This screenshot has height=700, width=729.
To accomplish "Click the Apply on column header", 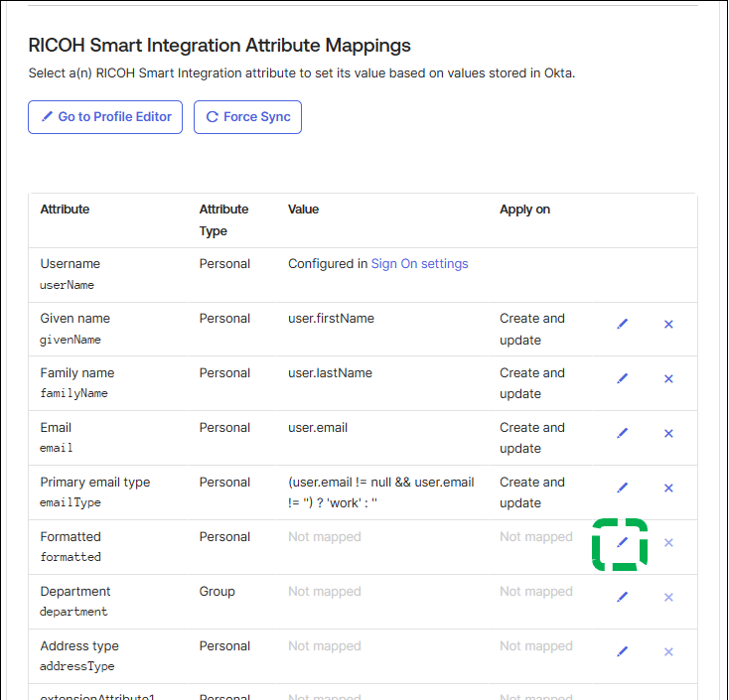I will point(524,210).
